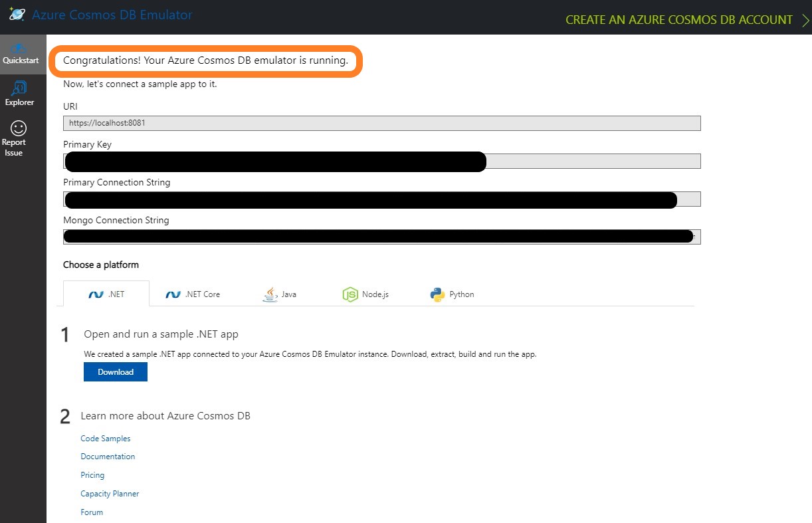Click 'Open and run a sample .NET app'
812x523 pixels.
click(x=161, y=334)
